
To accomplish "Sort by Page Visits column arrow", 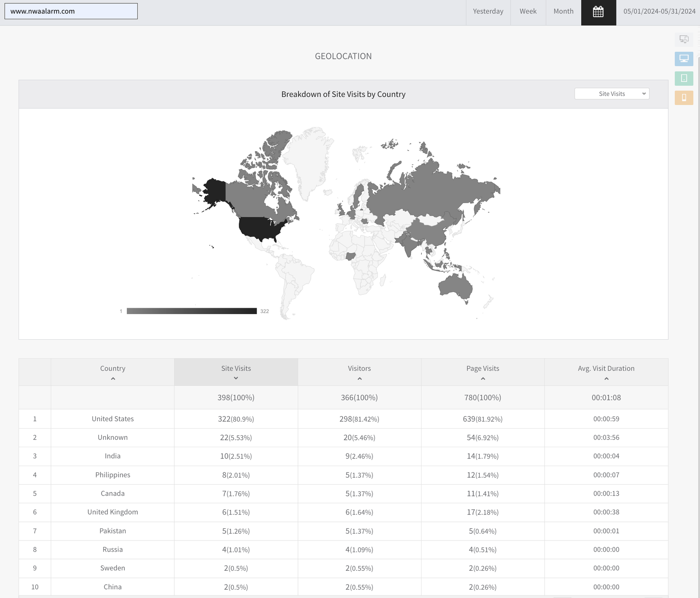I will click(x=482, y=379).
